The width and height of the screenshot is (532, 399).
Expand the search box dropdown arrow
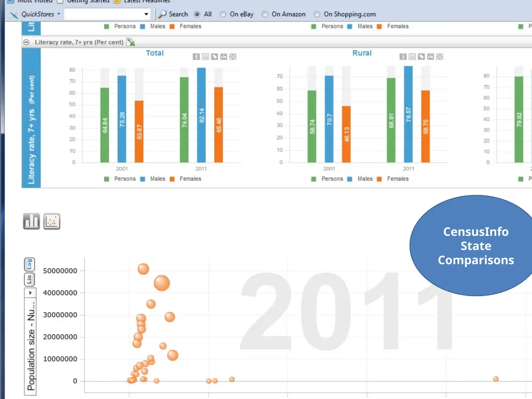146,14
